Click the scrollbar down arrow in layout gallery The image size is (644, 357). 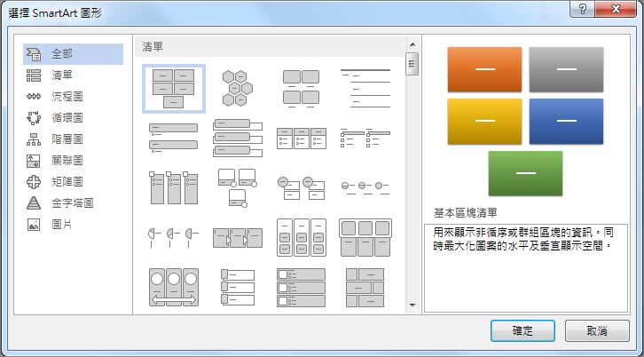[x=412, y=305]
